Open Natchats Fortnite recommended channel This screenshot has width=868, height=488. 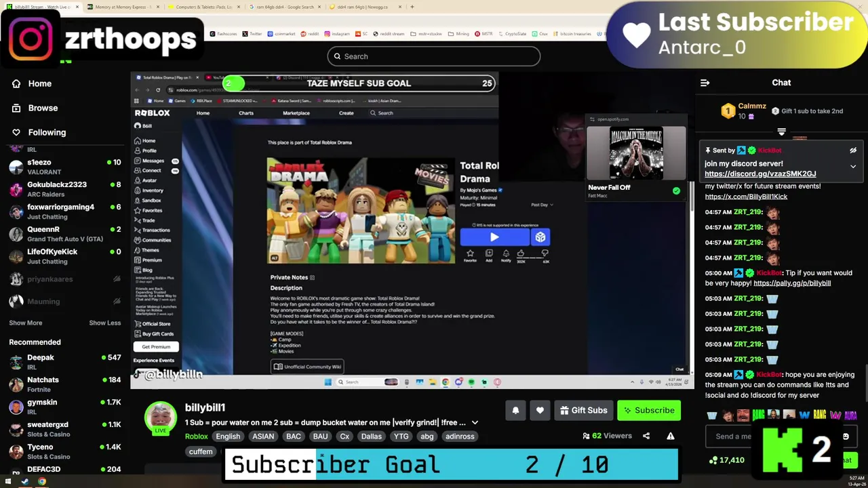pos(65,384)
